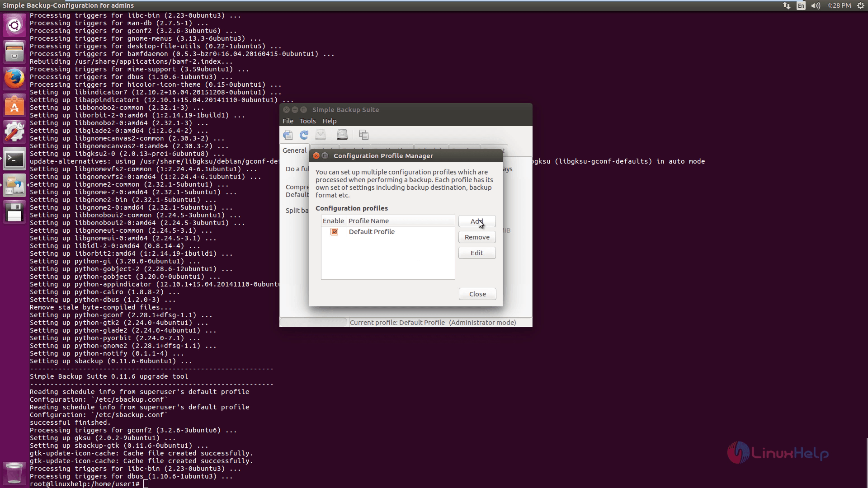Switch to the Terminal launcher icon
Viewport: 868px width, 488px height.
click(14, 159)
